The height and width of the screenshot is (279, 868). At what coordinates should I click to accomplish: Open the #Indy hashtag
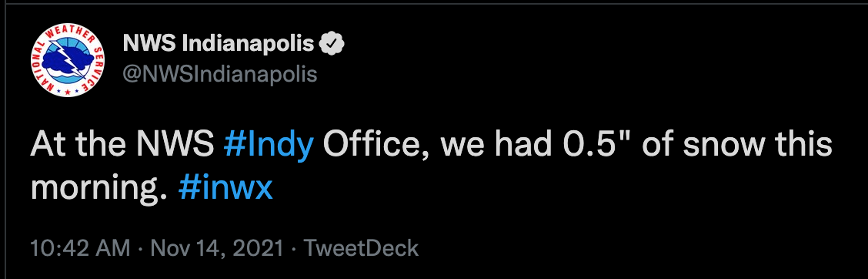269,146
